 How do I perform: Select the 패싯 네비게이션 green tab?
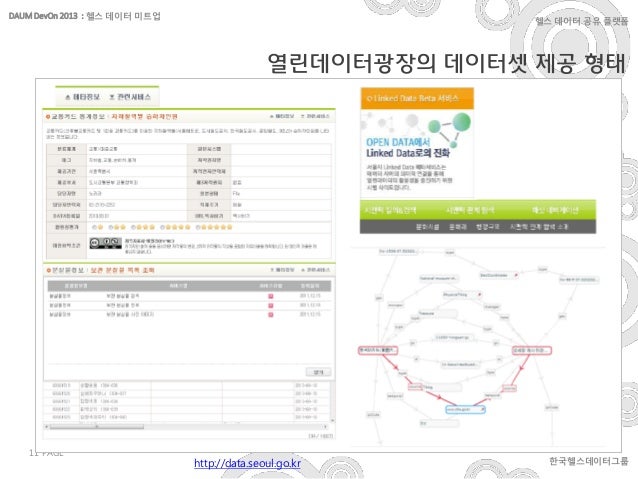click(555, 210)
